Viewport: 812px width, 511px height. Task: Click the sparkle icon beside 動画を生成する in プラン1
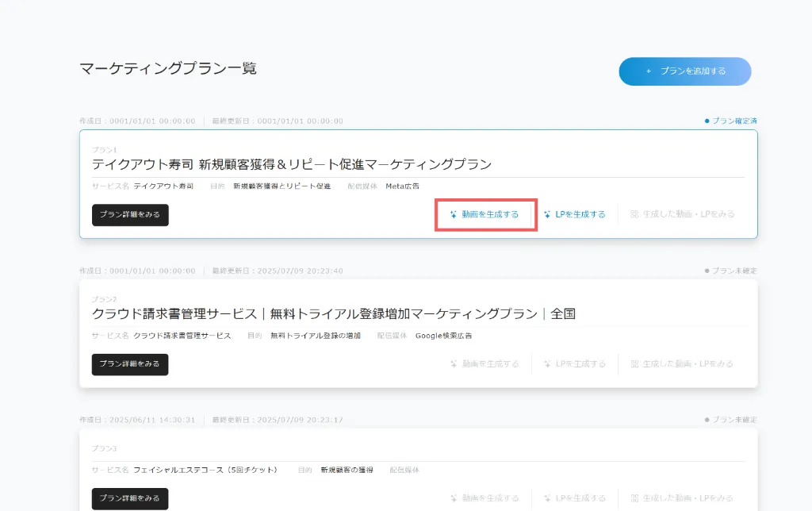pos(454,214)
